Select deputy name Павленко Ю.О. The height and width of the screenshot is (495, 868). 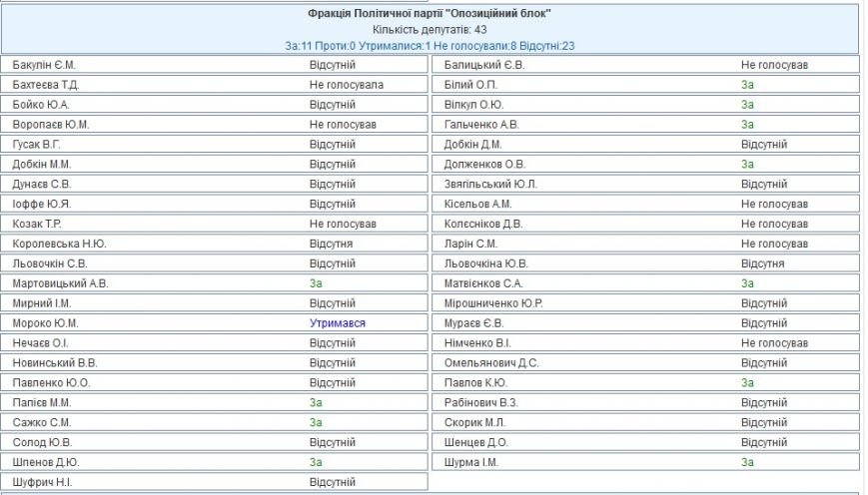coord(51,384)
